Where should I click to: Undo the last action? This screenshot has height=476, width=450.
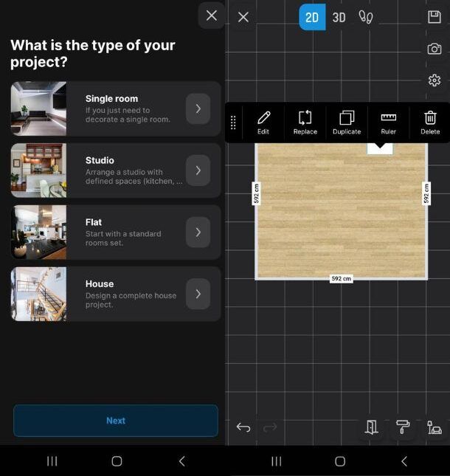click(x=243, y=427)
